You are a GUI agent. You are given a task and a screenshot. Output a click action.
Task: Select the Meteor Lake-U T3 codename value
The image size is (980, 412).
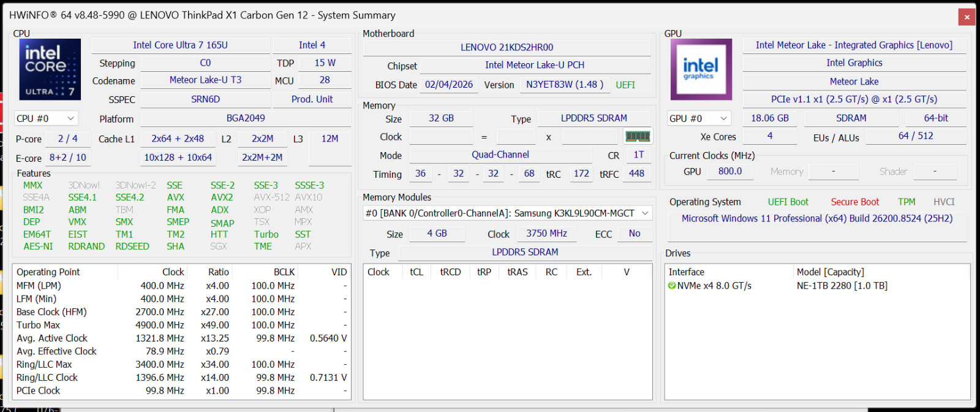[206, 80]
